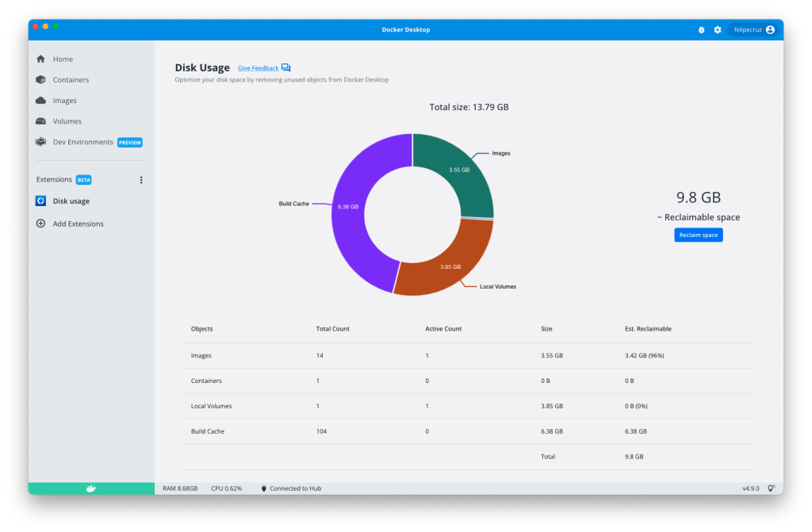Open the bug troubleshoot icon in title bar
This screenshot has width=812, height=532.
tap(701, 30)
